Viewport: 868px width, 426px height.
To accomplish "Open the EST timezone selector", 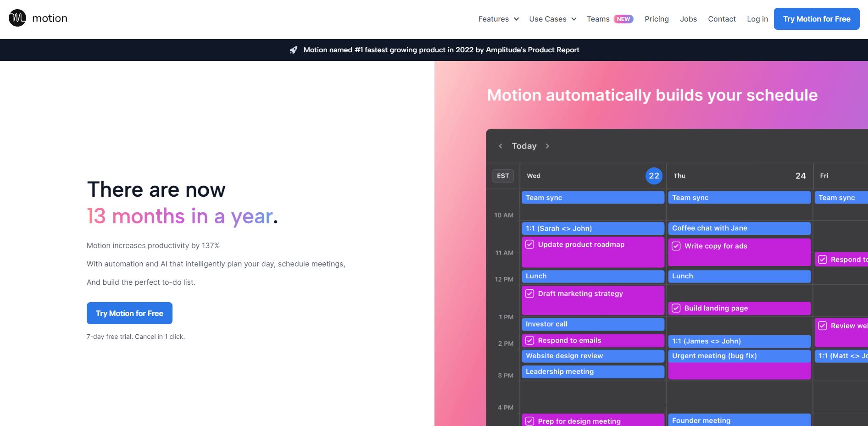I will [503, 176].
